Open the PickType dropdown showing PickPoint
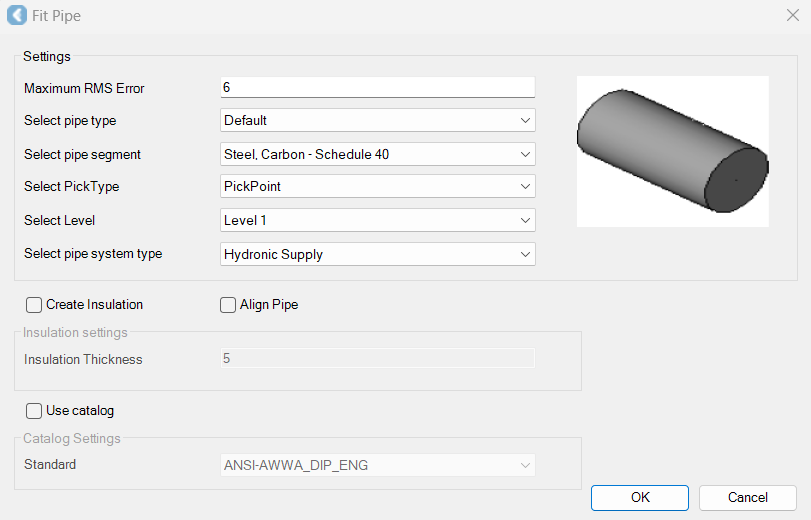 tap(377, 187)
